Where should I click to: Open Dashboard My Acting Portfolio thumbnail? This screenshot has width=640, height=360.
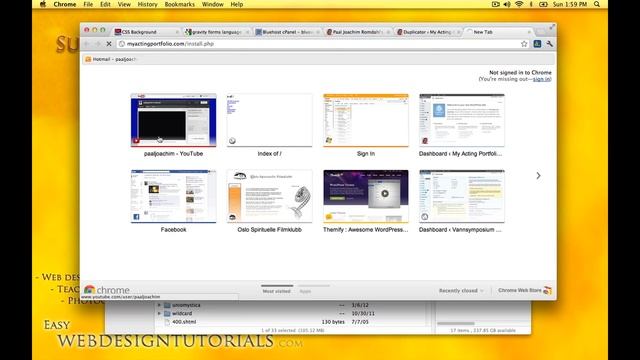tap(462, 120)
